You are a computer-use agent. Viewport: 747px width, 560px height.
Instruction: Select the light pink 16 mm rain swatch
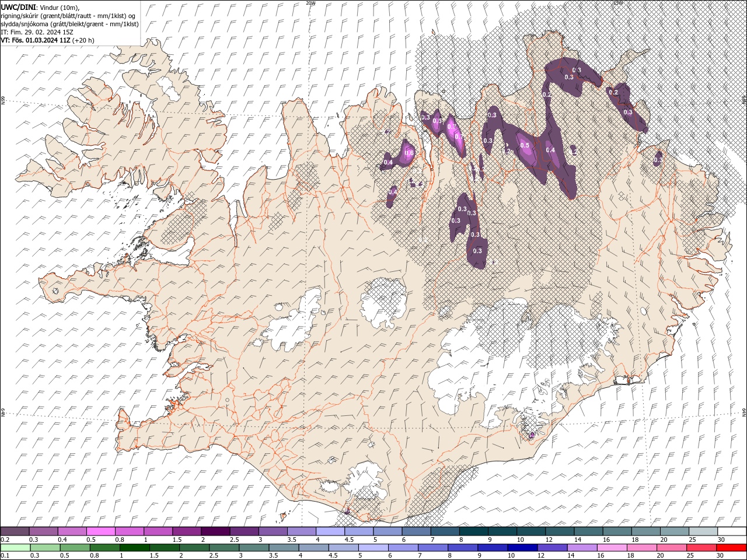pos(612,547)
